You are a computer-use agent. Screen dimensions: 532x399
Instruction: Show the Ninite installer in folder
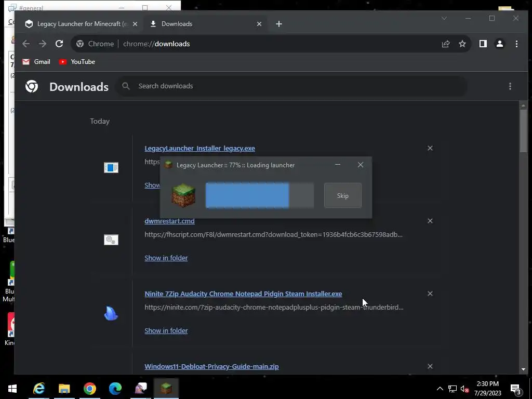point(166,331)
